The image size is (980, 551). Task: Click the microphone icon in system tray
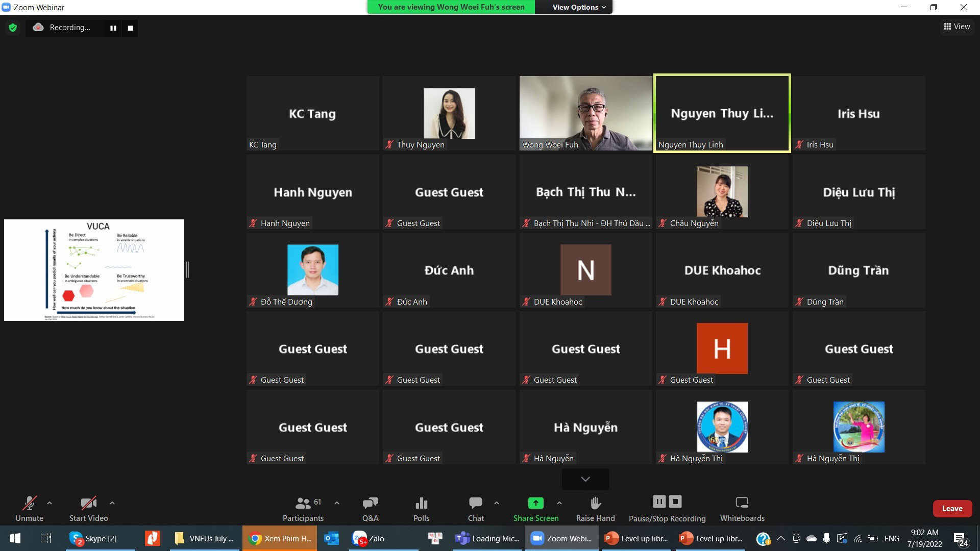[826, 538]
